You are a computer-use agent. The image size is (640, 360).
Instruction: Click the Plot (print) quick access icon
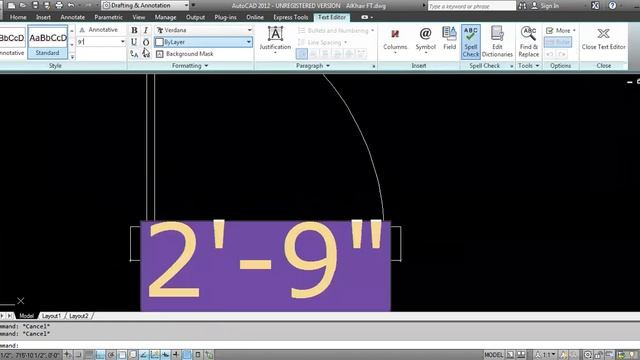59,5
